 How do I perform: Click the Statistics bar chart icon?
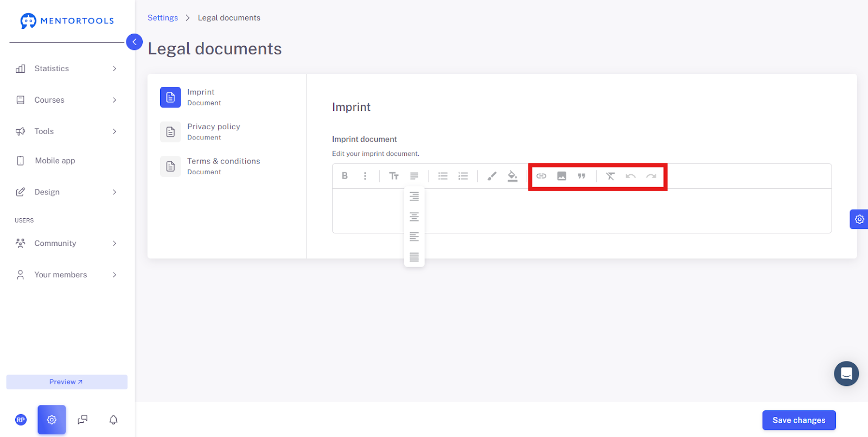[21, 68]
